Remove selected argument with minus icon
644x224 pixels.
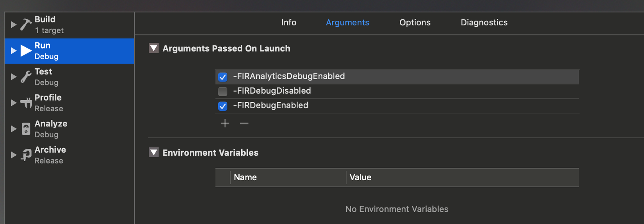(244, 123)
